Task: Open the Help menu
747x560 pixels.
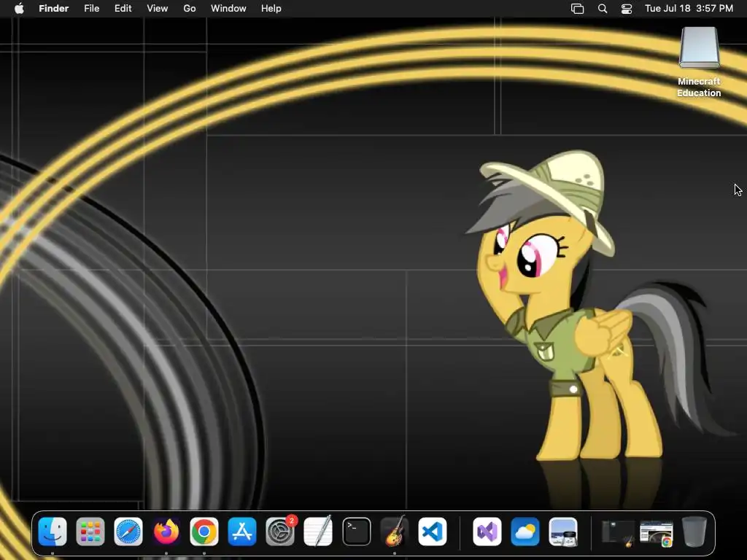Action: click(271, 9)
